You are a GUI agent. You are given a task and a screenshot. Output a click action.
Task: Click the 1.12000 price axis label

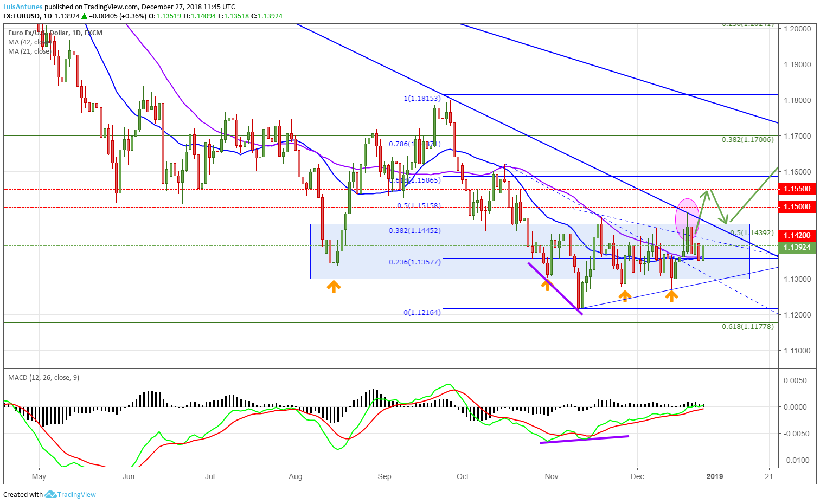[x=797, y=315]
